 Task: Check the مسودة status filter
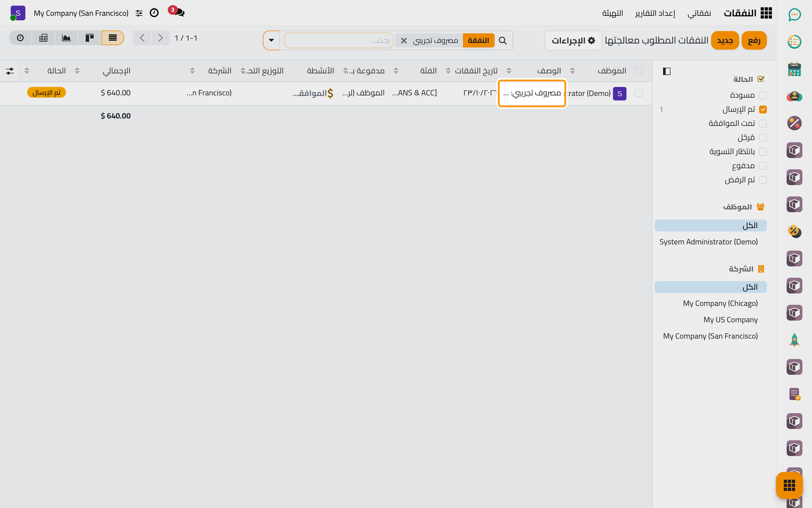[x=763, y=95]
